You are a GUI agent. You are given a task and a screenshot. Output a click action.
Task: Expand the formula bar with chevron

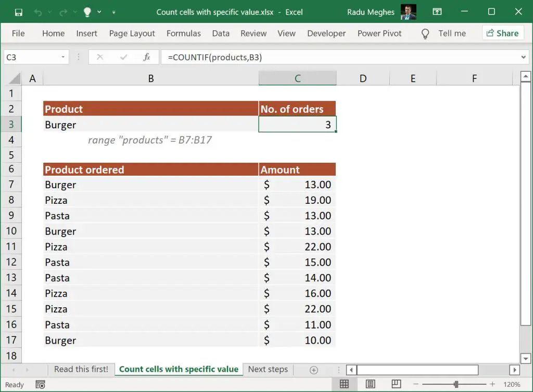click(x=524, y=57)
